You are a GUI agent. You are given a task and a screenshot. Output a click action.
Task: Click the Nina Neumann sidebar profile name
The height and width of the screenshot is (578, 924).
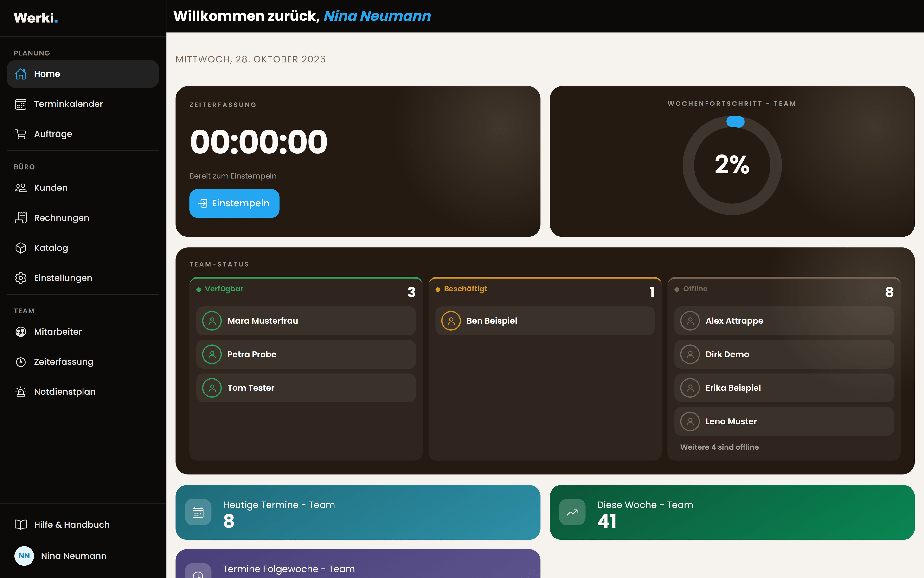coord(74,556)
